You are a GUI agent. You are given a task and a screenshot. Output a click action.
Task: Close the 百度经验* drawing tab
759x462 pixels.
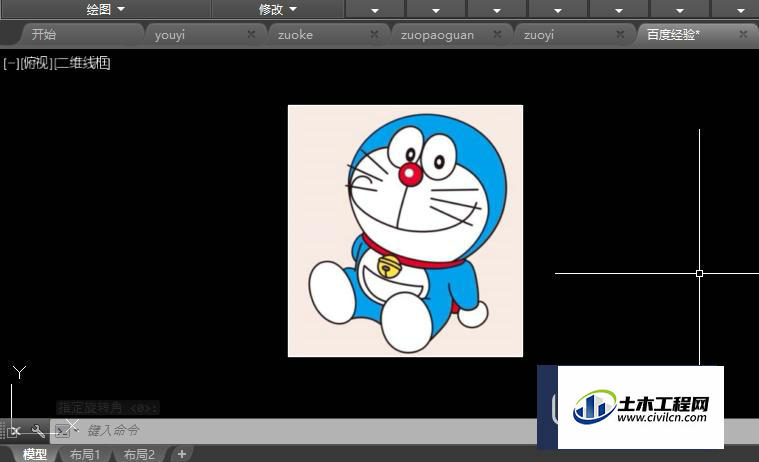pos(743,34)
